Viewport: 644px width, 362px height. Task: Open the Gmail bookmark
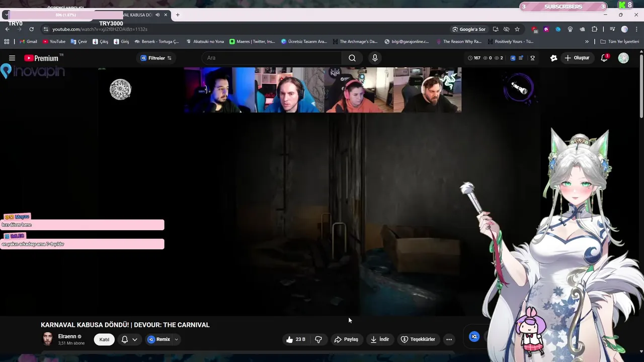tap(28, 42)
